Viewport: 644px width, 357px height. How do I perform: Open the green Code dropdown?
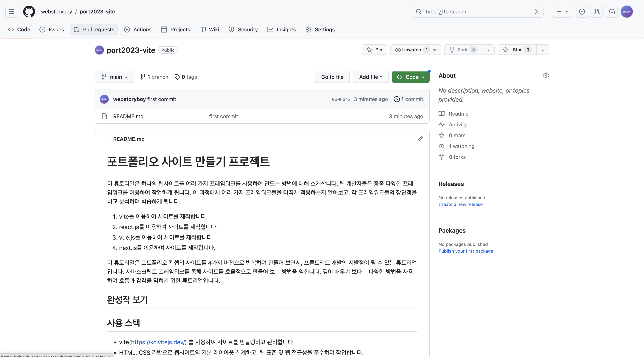click(411, 77)
